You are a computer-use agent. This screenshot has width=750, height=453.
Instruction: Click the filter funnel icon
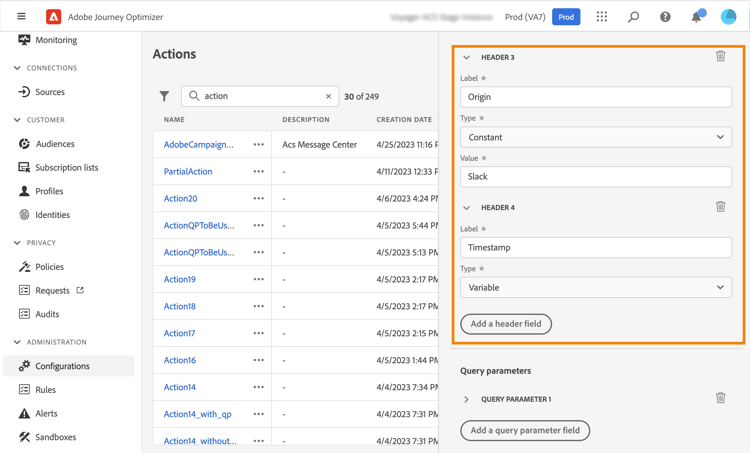tap(164, 97)
